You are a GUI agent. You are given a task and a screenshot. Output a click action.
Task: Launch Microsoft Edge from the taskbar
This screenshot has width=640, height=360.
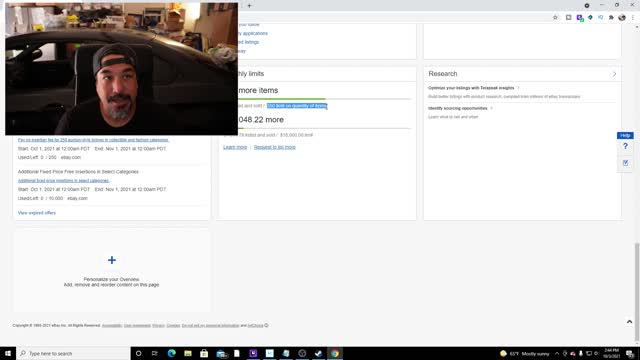(x=171, y=353)
